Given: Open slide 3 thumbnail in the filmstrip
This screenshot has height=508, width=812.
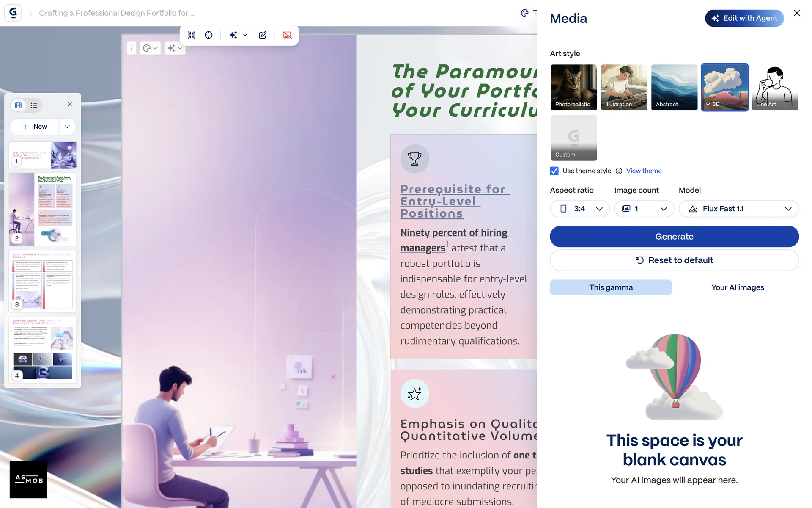Looking at the screenshot, I should [43, 280].
